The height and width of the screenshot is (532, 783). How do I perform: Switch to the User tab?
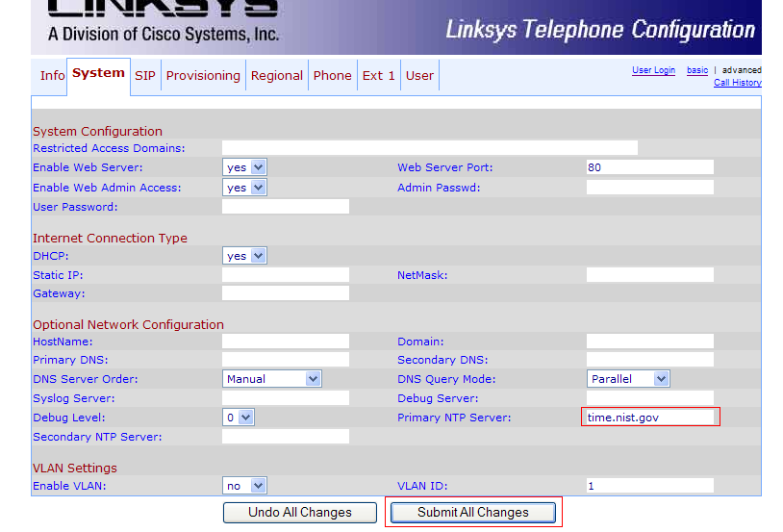(419, 76)
